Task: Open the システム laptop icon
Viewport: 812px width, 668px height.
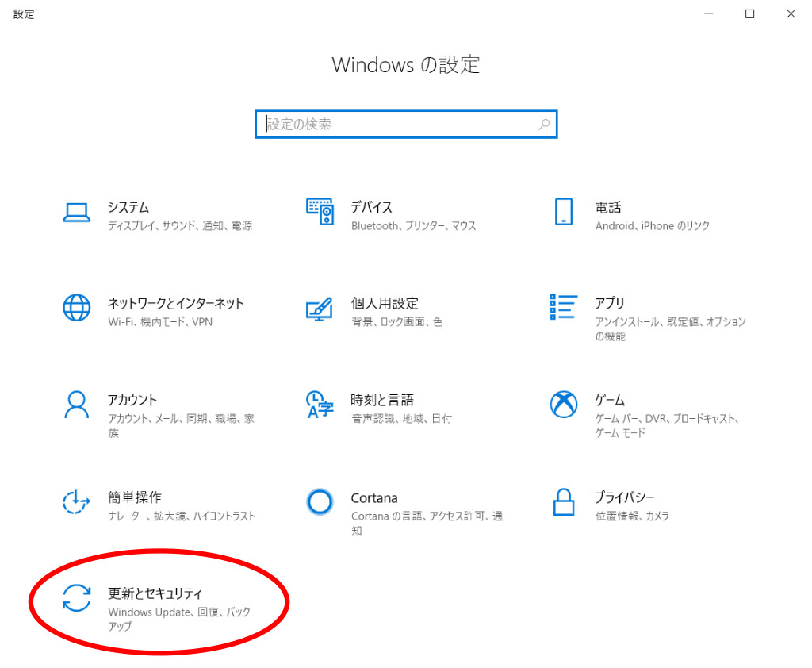Action: [77, 213]
